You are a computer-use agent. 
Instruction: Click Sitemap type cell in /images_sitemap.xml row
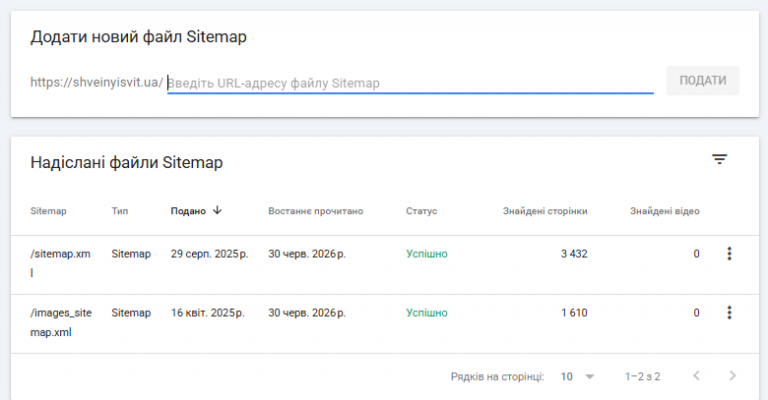[x=131, y=312]
